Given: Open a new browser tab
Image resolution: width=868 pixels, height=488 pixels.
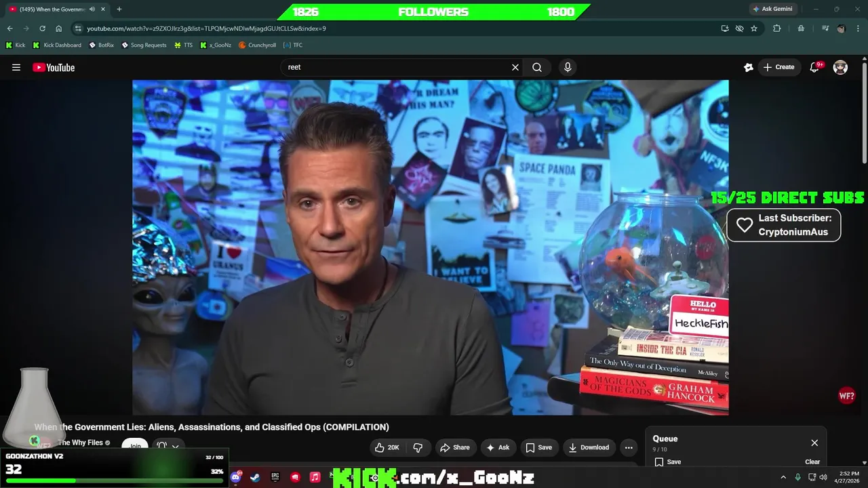Looking at the screenshot, I should click(x=119, y=9).
